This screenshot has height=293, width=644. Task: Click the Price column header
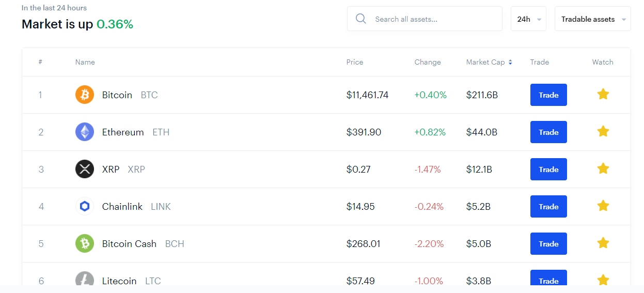point(355,62)
